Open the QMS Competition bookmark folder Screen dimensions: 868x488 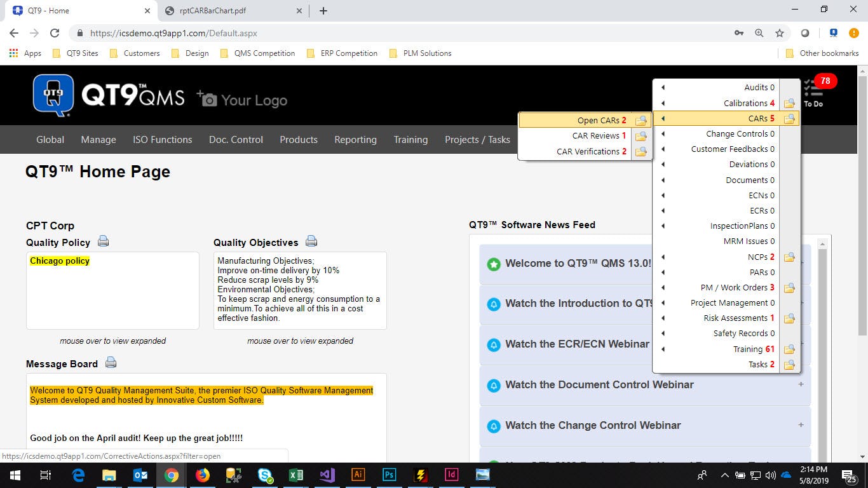(x=257, y=53)
